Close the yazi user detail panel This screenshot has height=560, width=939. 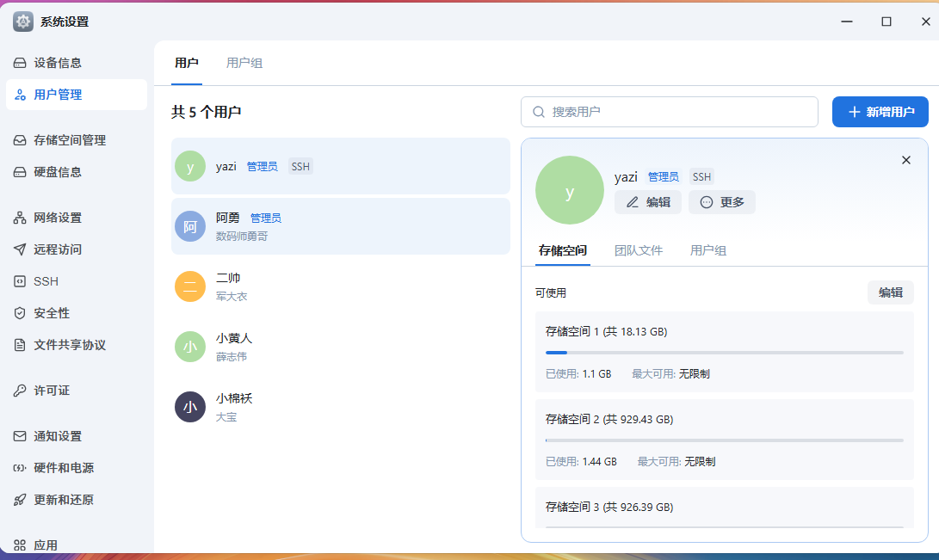905,160
